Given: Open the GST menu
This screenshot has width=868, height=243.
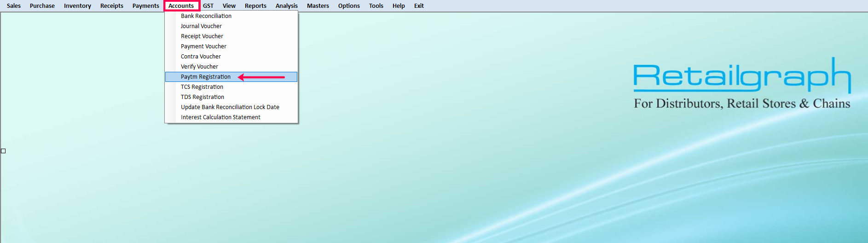Looking at the screenshot, I should click(208, 6).
